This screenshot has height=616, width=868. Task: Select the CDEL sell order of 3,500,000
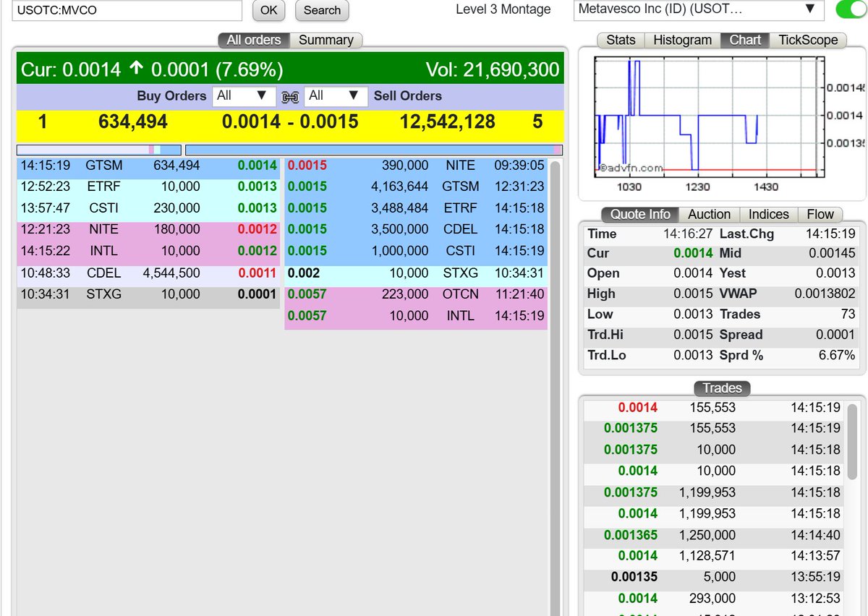416,229
